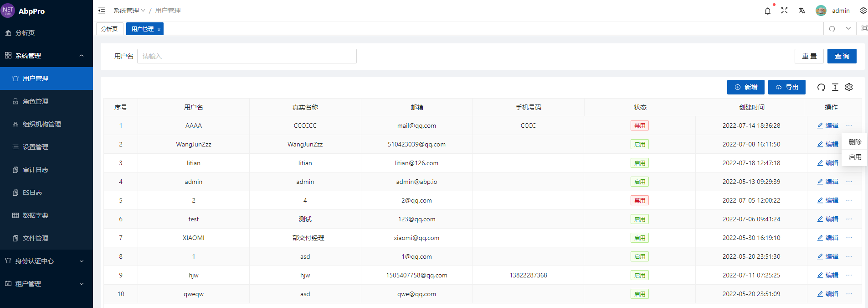This screenshot has height=308, width=868.
Task: Click the 新增 add user button
Action: pyautogui.click(x=745, y=87)
